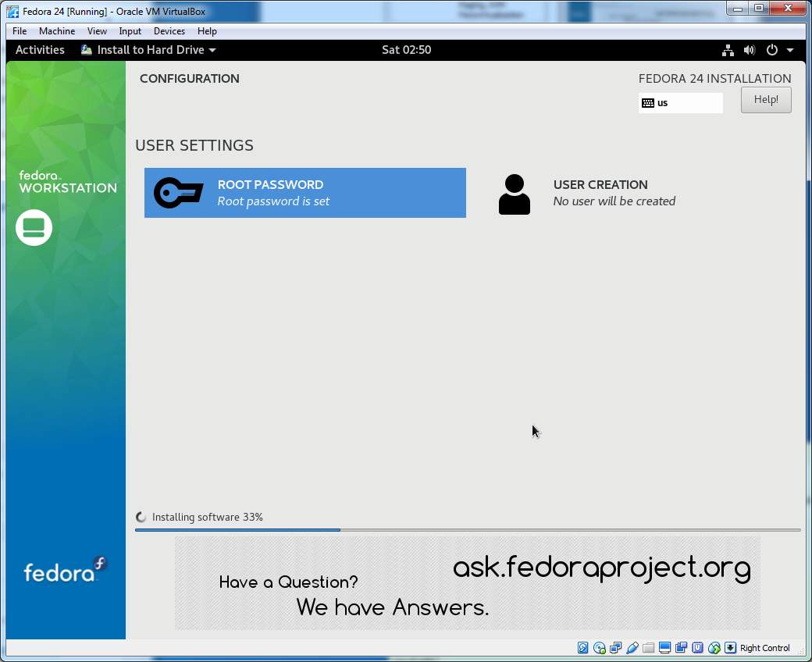Screen dimensions: 812x662
Task: Open the View menu
Action: 97,31
